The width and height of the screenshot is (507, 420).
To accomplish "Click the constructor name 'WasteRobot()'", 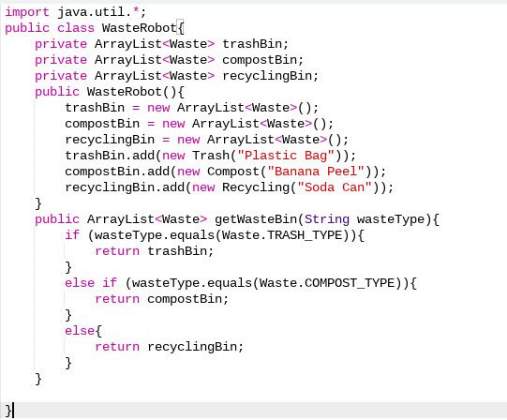I will (x=132, y=92).
